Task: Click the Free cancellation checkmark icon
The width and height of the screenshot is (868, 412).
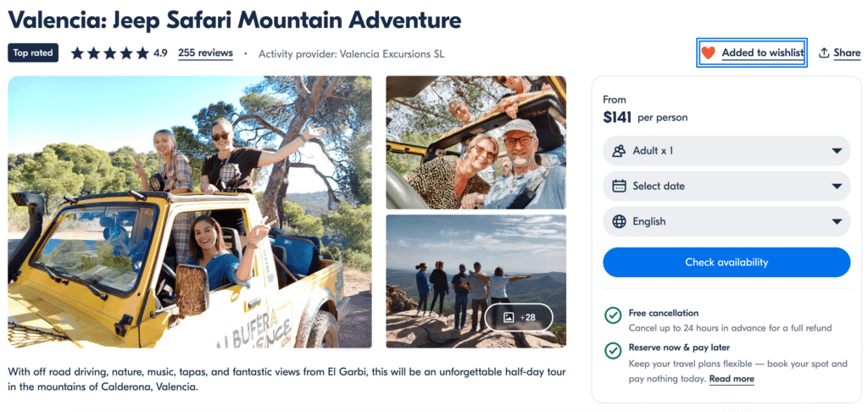Action: pos(613,315)
